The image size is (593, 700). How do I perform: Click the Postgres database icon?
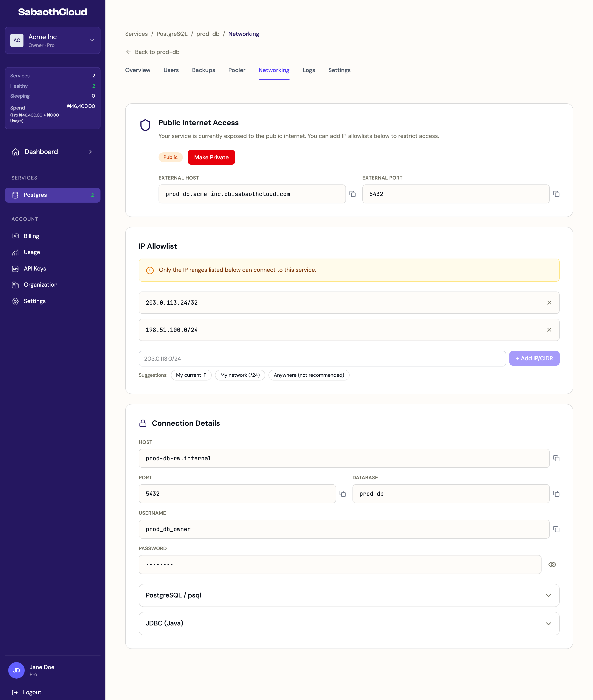[15, 195]
